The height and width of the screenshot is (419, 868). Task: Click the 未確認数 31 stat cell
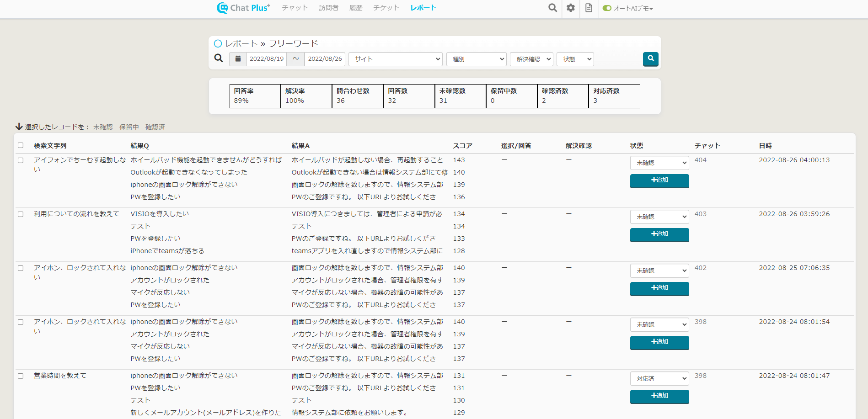click(461, 96)
